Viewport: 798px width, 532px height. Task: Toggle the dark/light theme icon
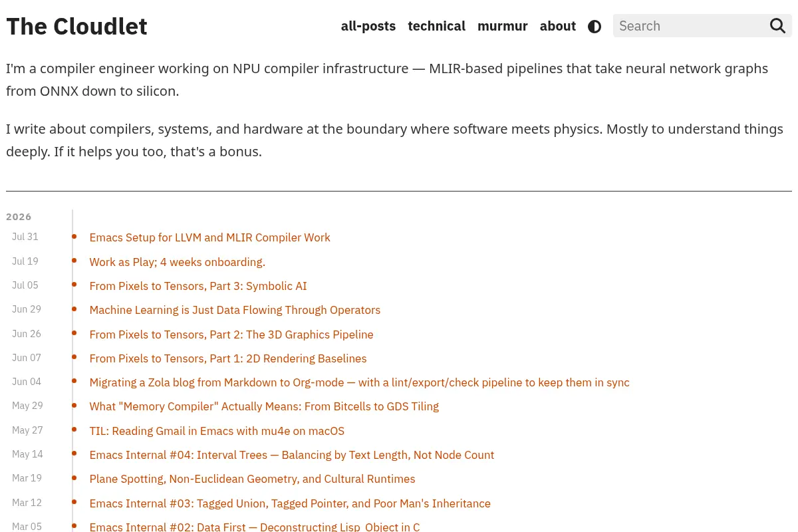pos(595,27)
